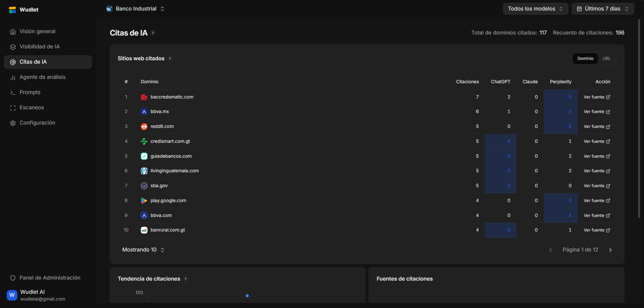Open Ver fuente for bbva.com
The image size is (644, 308).
point(597,216)
